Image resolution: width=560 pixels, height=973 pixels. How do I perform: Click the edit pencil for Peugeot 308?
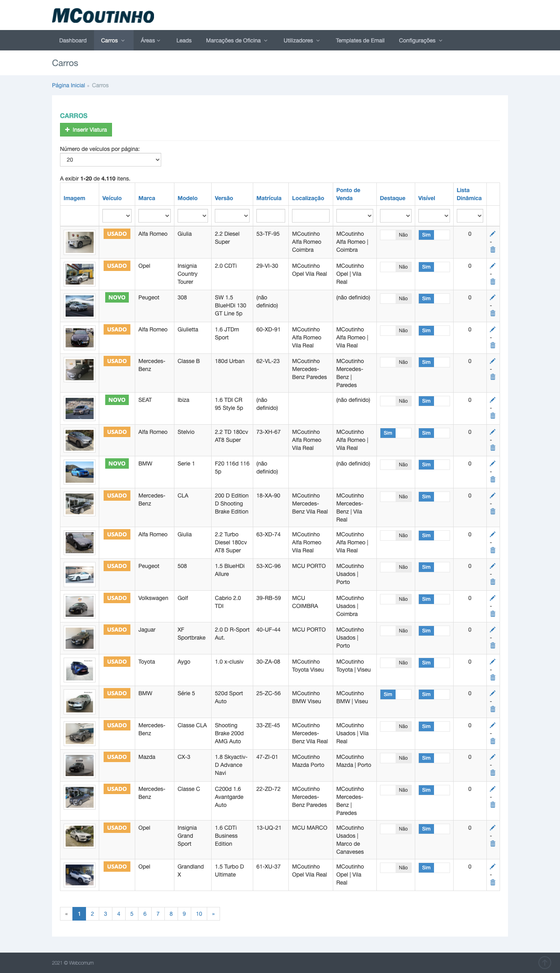(492, 297)
